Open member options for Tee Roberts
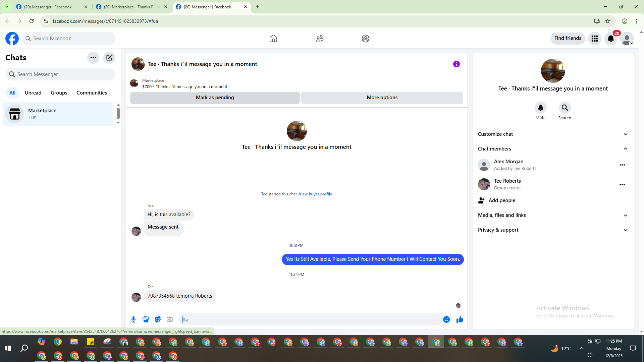The height and width of the screenshot is (362, 644). (622, 184)
